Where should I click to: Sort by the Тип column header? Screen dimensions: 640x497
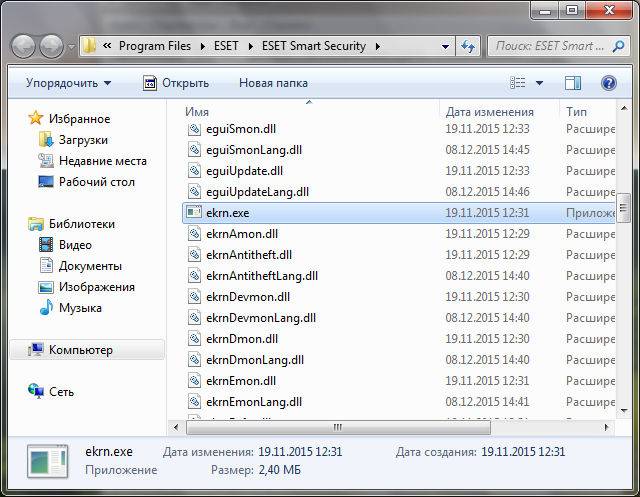coord(576,111)
